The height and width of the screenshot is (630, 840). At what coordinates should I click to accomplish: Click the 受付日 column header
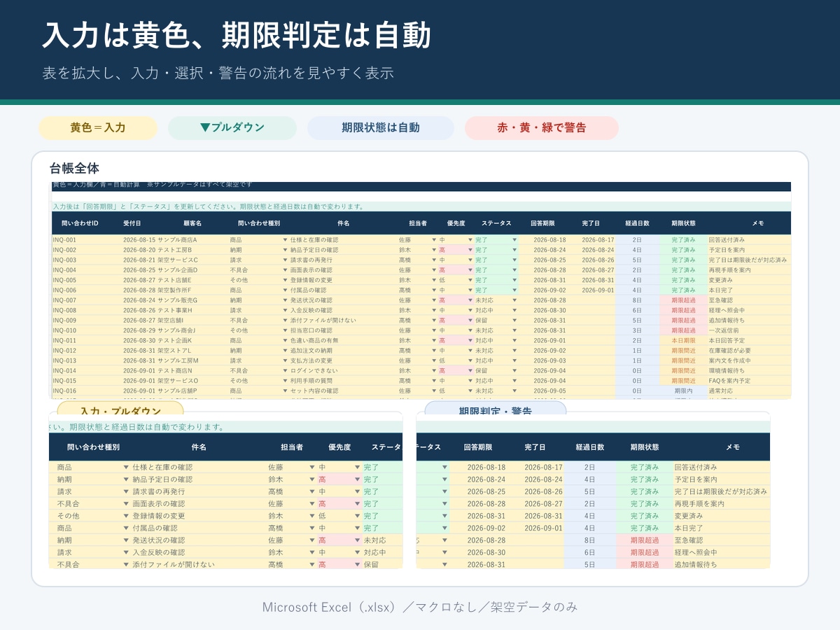132,223
